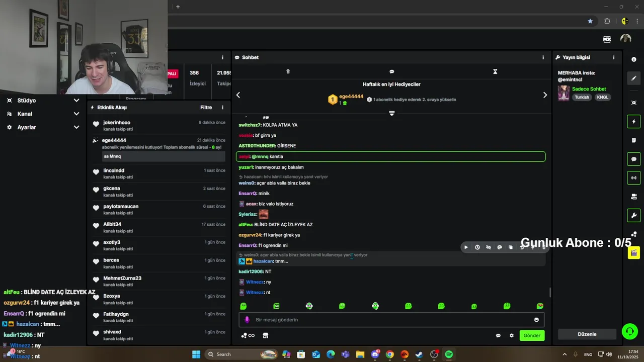
Task: Open Yayın bilgisi panel three-dot menu
Action: coord(613,57)
